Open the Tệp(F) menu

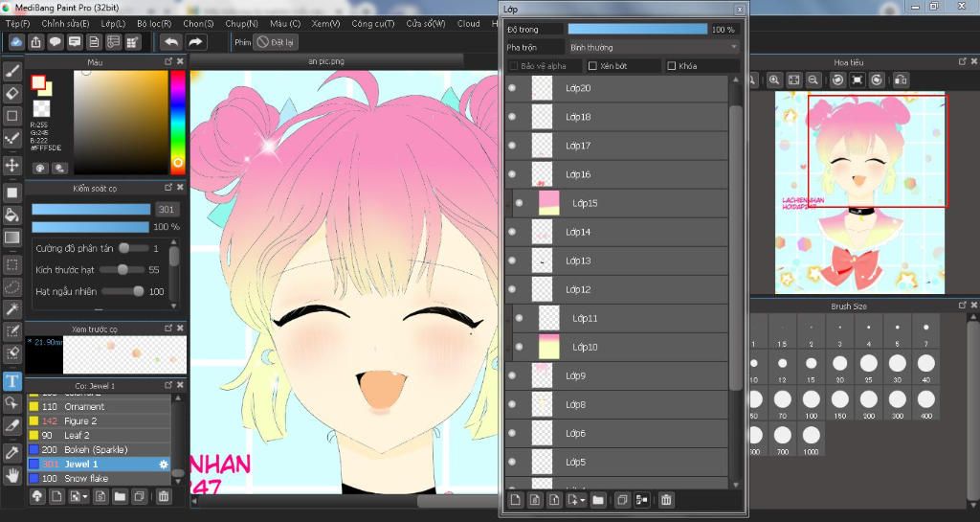(17, 24)
